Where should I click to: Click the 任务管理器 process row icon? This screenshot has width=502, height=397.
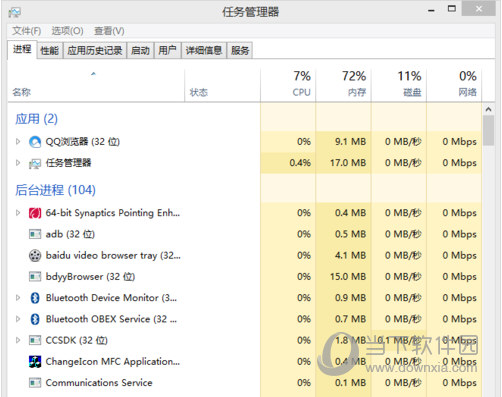tap(35, 163)
